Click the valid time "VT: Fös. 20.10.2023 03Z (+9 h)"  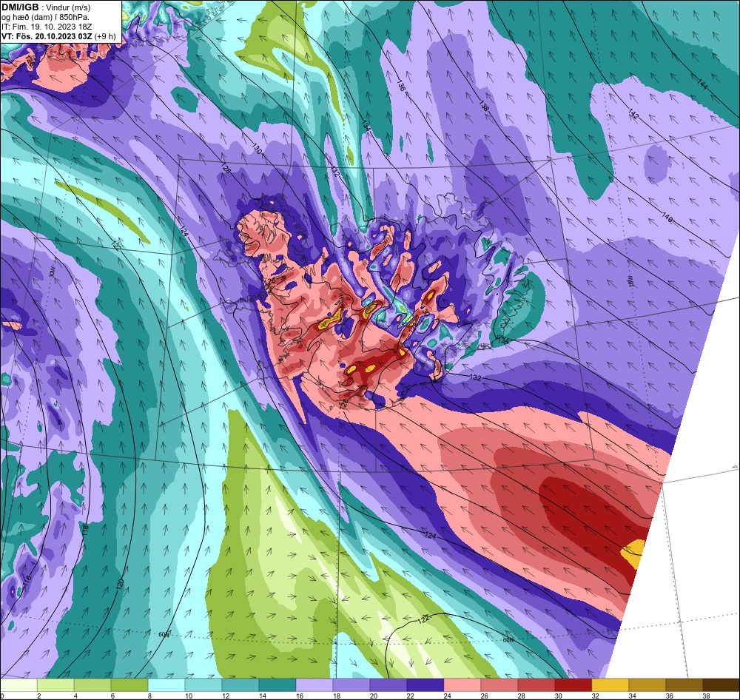(x=58, y=36)
